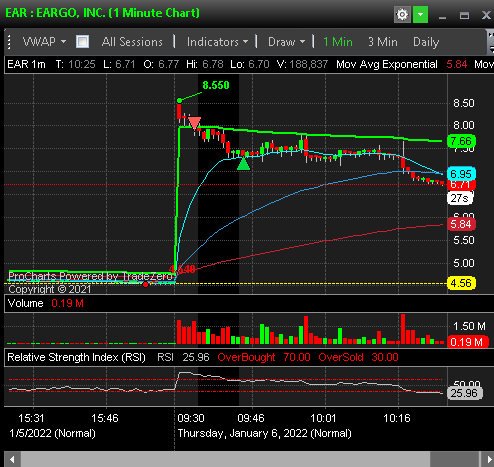This screenshot has height=467, width=494.
Task: Select the 6.95 cyan moving average tag
Action: [461, 174]
